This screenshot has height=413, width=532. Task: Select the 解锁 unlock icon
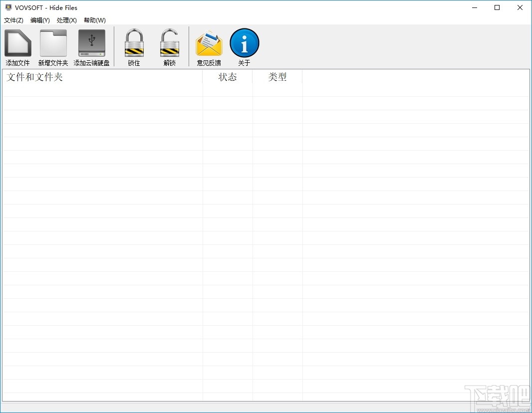pyautogui.click(x=169, y=46)
